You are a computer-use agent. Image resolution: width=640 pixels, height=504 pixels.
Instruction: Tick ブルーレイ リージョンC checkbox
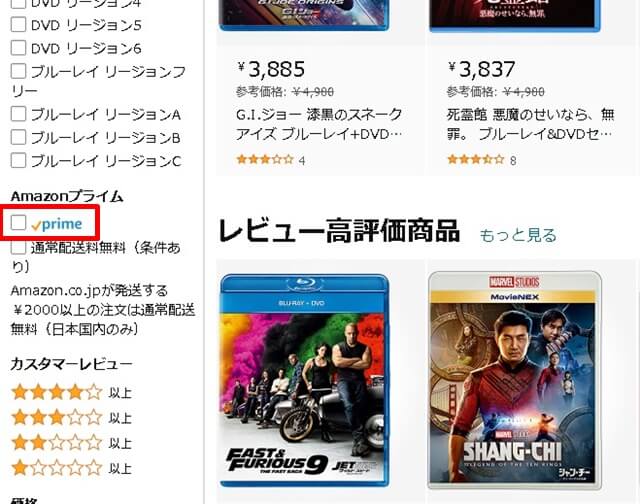18,160
